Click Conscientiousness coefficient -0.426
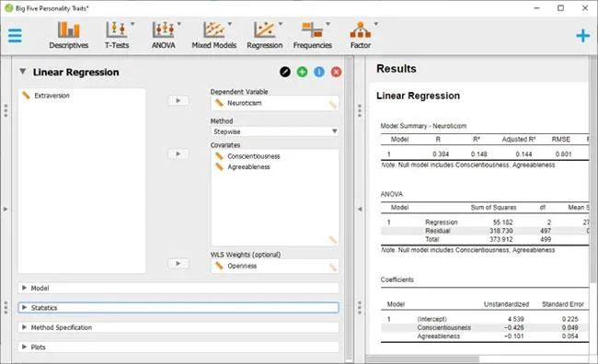The width and height of the screenshot is (598, 364). (513, 327)
